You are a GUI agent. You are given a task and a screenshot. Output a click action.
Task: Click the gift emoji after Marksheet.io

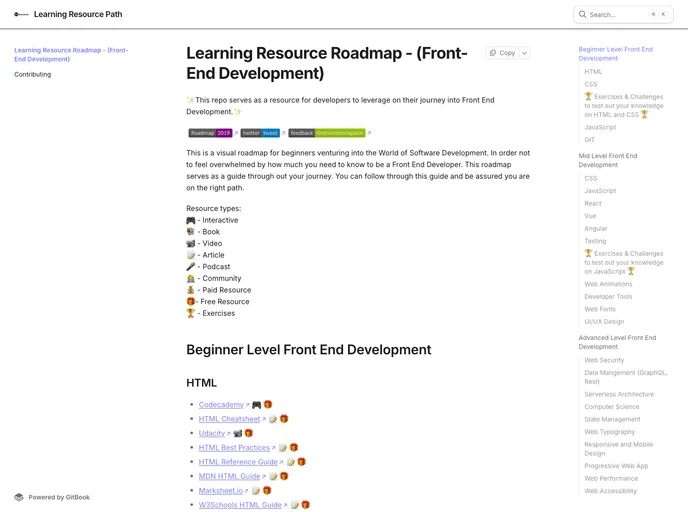(x=267, y=491)
